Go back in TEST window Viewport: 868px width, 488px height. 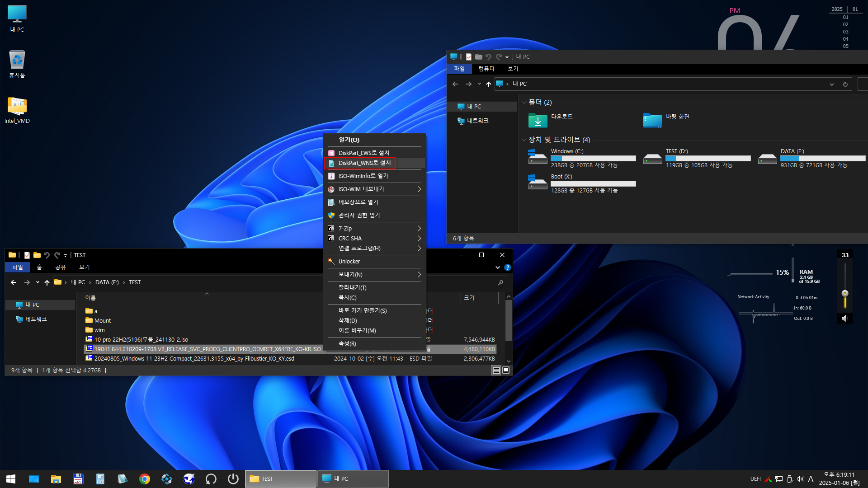14,282
